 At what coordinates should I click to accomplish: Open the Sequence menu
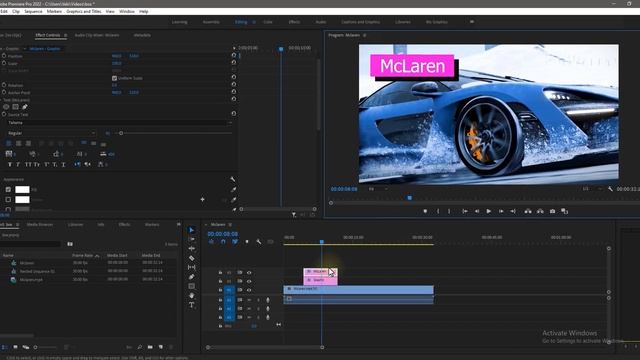pyautogui.click(x=33, y=11)
